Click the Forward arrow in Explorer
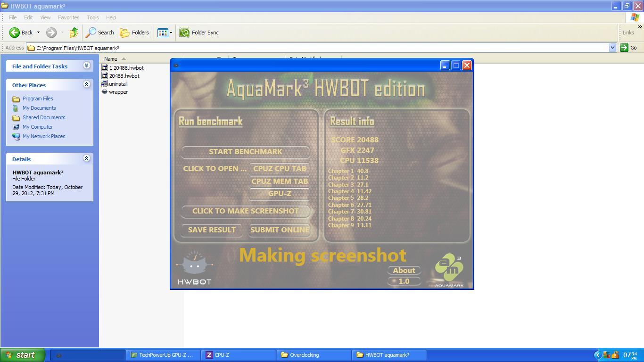This screenshot has width=644, height=362. pos(51,33)
